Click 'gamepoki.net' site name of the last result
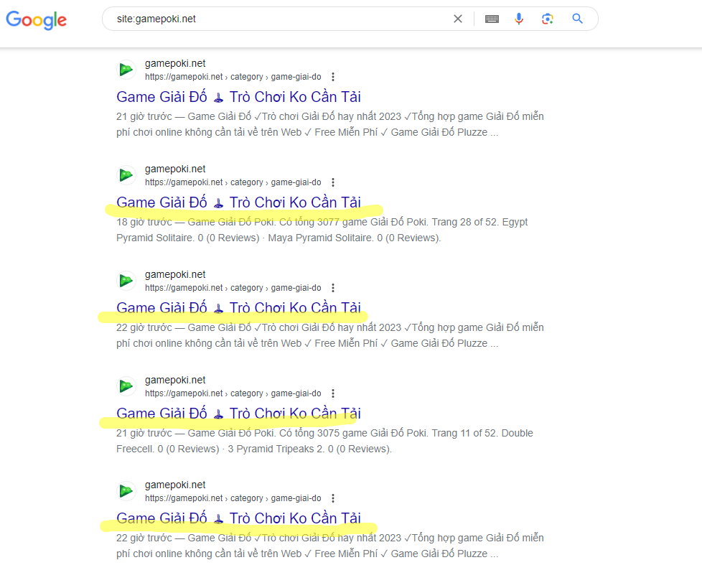This screenshot has width=702, height=588. [175, 485]
